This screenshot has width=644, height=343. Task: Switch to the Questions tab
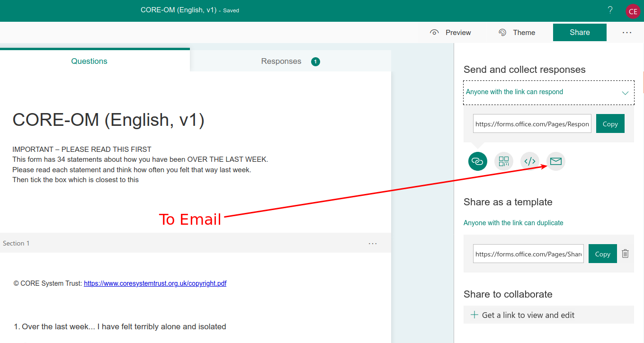pyautogui.click(x=89, y=61)
